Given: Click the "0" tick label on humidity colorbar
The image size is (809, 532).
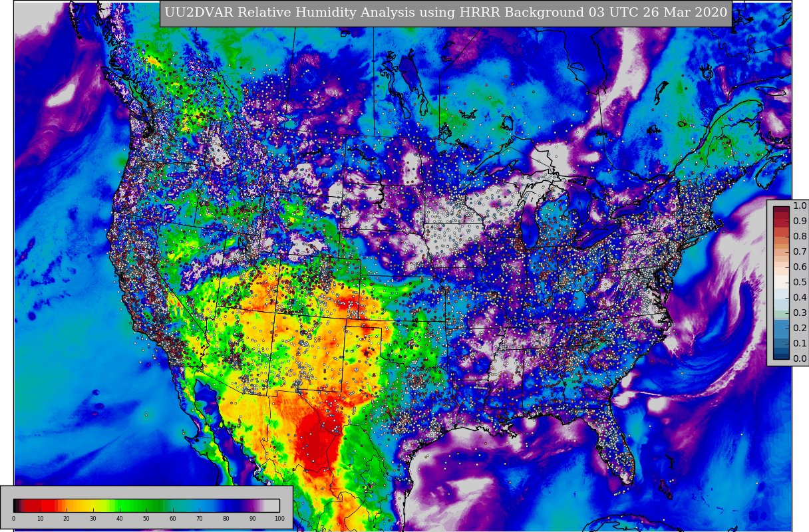Looking at the screenshot, I should (x=13, y=519).
